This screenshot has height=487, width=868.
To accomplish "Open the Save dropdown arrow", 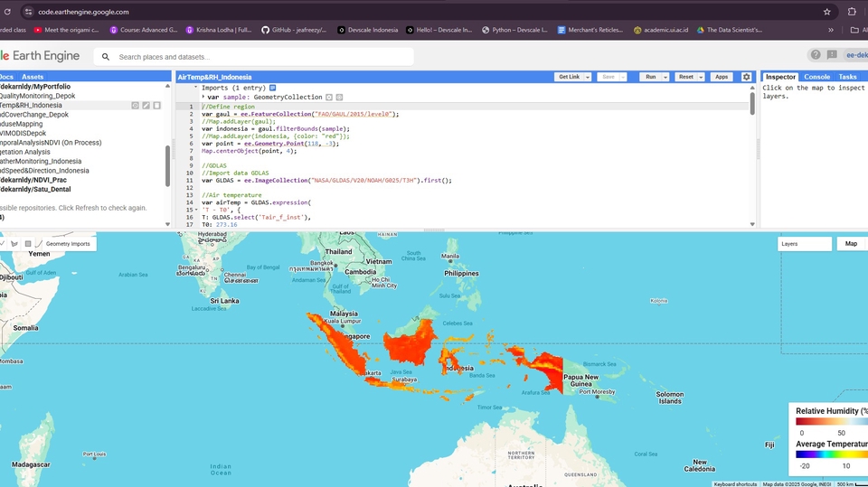I will [623, 77].
